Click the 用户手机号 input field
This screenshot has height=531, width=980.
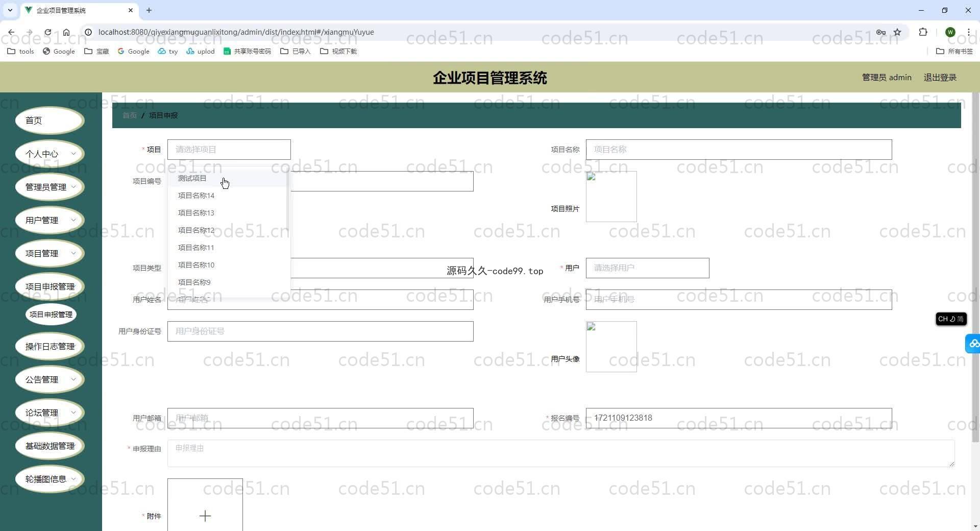click(739, 300)
